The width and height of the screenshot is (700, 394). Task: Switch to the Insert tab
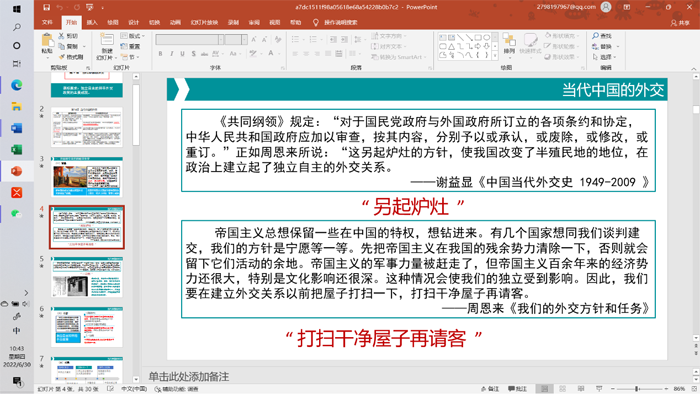click(92, 22)
